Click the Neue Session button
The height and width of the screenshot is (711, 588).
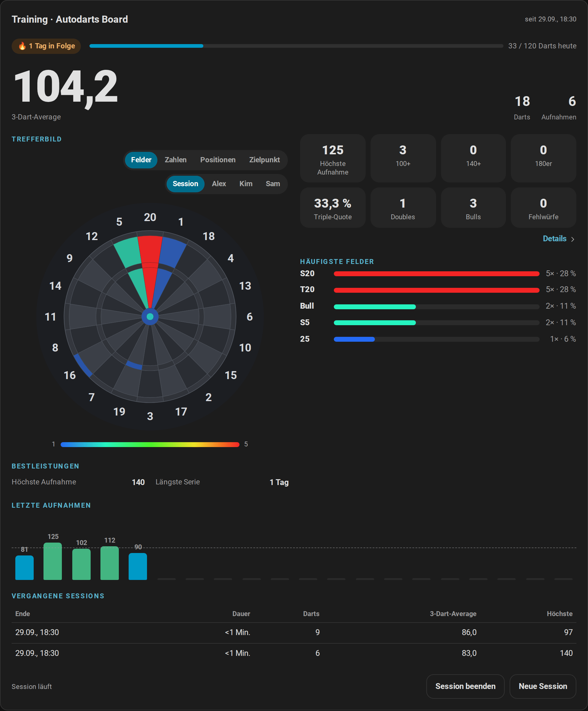(543, 686)
